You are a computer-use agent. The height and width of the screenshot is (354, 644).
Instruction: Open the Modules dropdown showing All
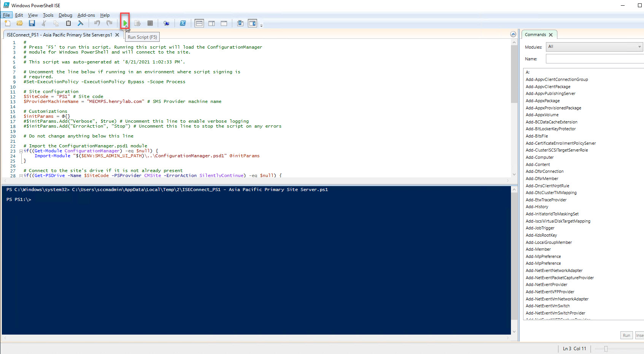[594, 47]
